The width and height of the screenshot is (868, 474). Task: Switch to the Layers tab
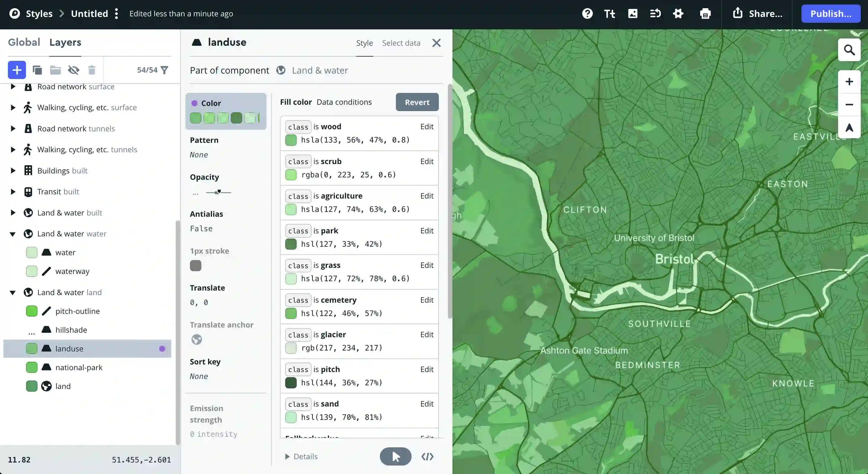(65, 42)
